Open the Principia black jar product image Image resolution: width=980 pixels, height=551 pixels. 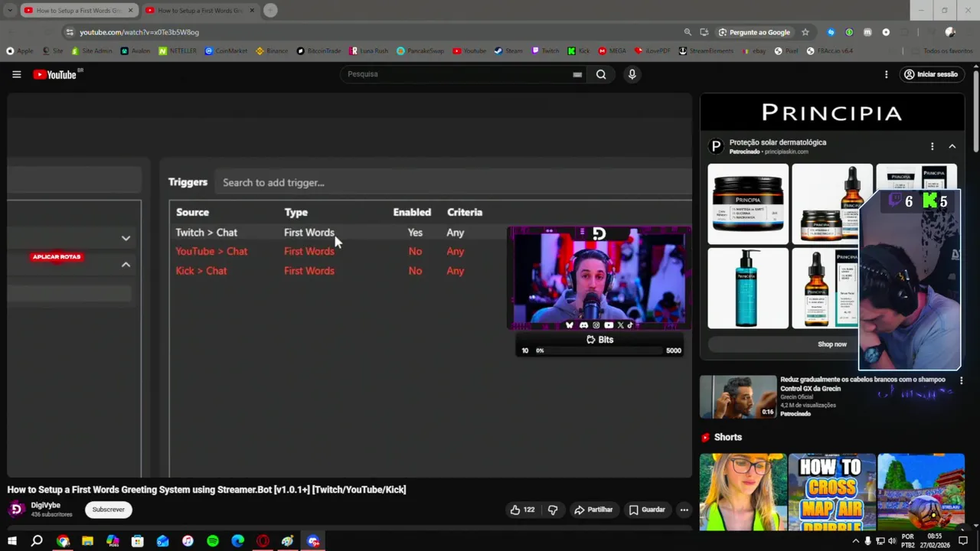pos(748,204)
